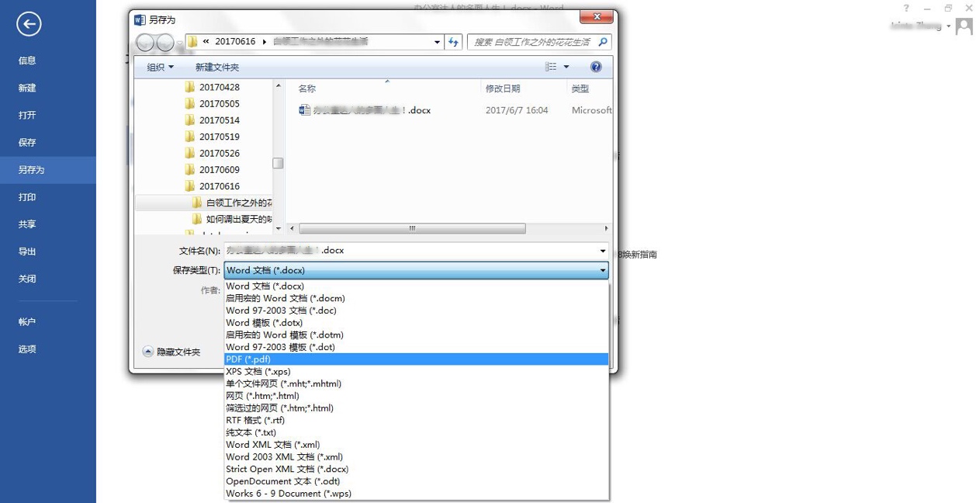This screenshot has height=503, width=980.
Task: Choose Word 文档 (*.docx) file type
Action: pyautogui.click(x=416, y=286)
